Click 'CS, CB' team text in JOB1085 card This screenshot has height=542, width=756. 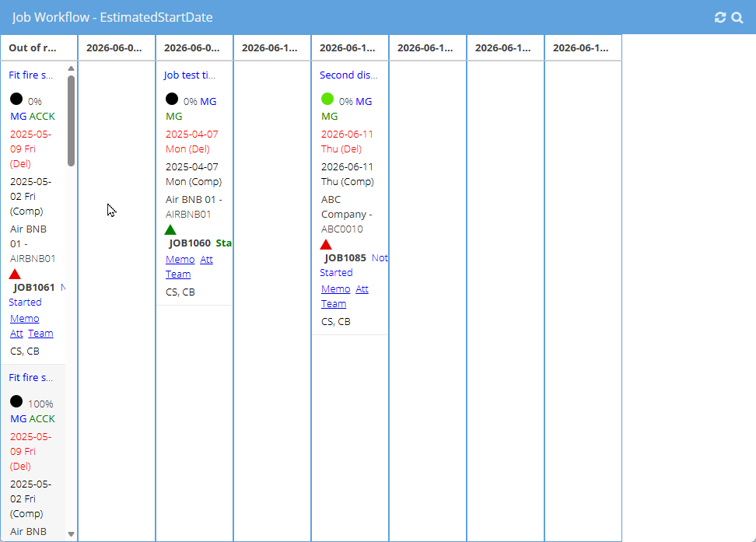[336, 322]
